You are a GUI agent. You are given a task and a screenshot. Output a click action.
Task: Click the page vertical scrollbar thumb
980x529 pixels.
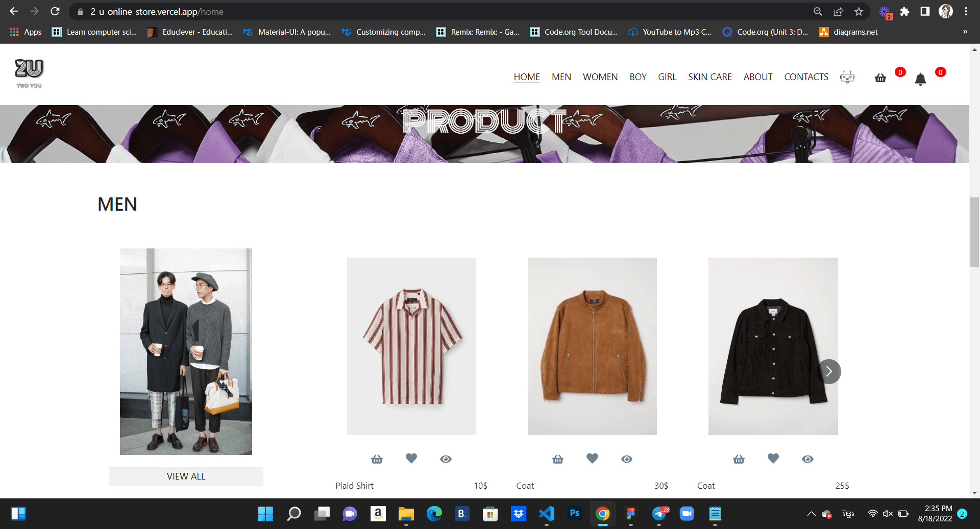click(x=974, y=232)
